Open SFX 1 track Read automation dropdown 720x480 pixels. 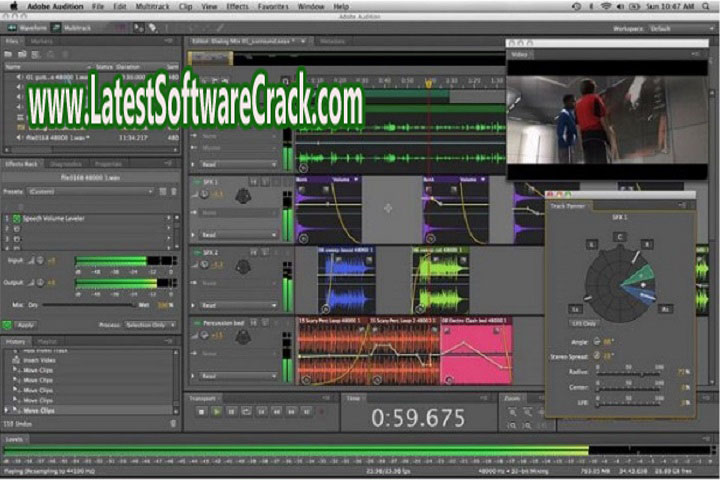tap(239, 235)
